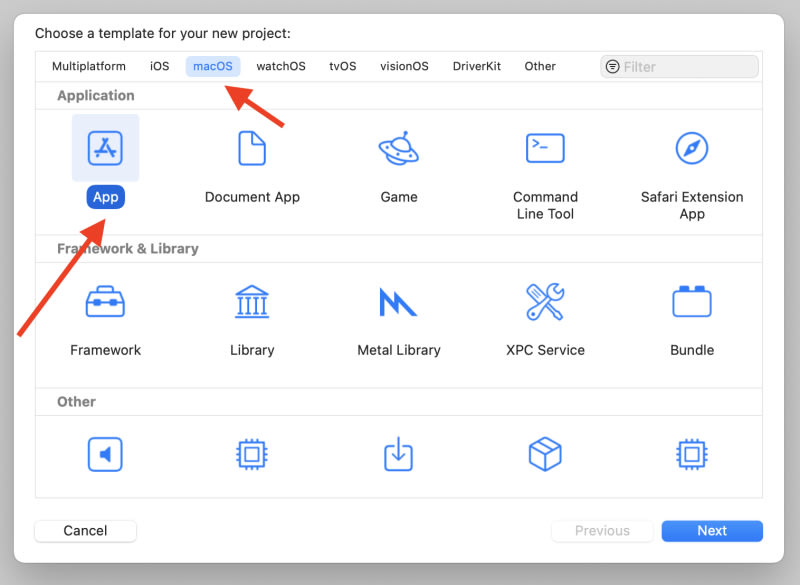Pick the download-arrow template under Other
Image resolution: width=800 pixels, height=585 pixels.
click(x=398, y=455)
